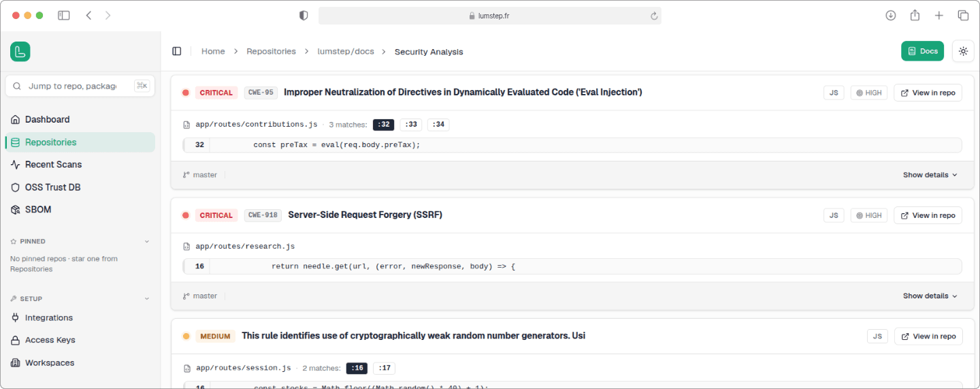Go to Home breadcrumb
This screenshot has height=389, width=980.
[213, 51]
